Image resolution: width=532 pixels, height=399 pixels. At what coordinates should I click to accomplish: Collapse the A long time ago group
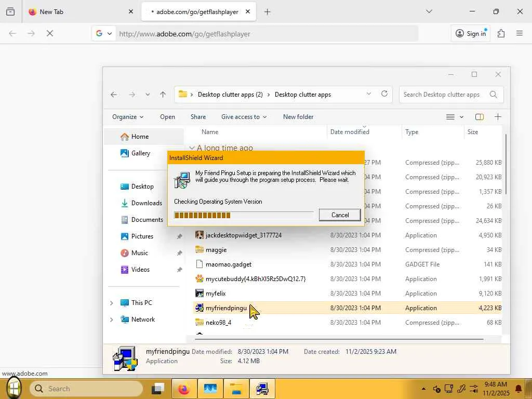pos(192,148)
